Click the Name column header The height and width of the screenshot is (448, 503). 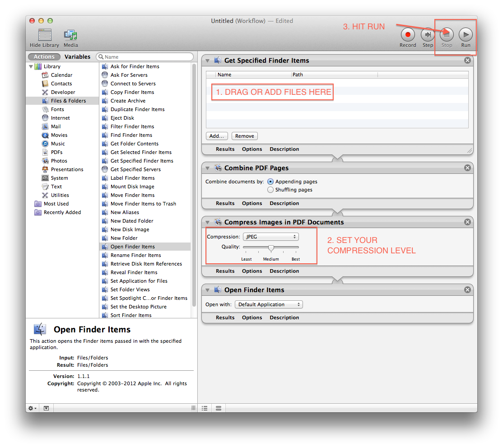(253, 75)
